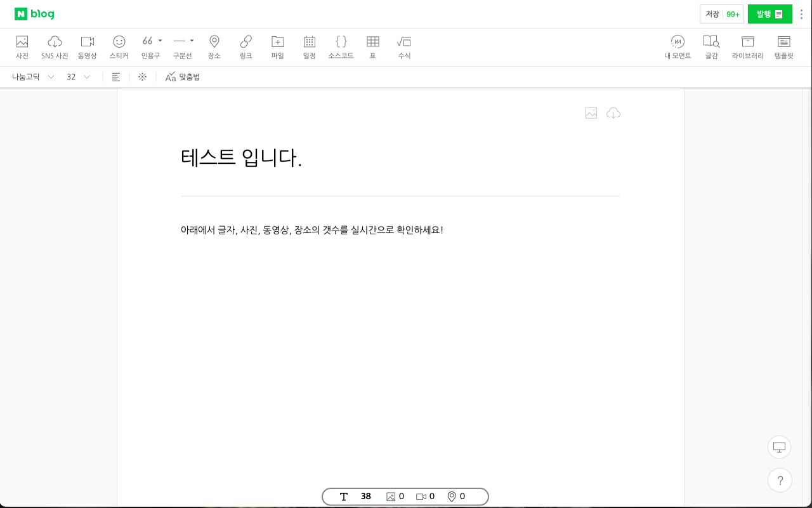Image resolution: width=812 pixels, height=508 pixels.
Task: Open the 템플릿 template panel
Action: [784, 47]
